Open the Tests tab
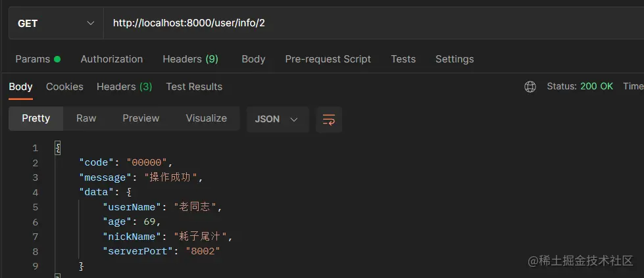 [403, 59]
